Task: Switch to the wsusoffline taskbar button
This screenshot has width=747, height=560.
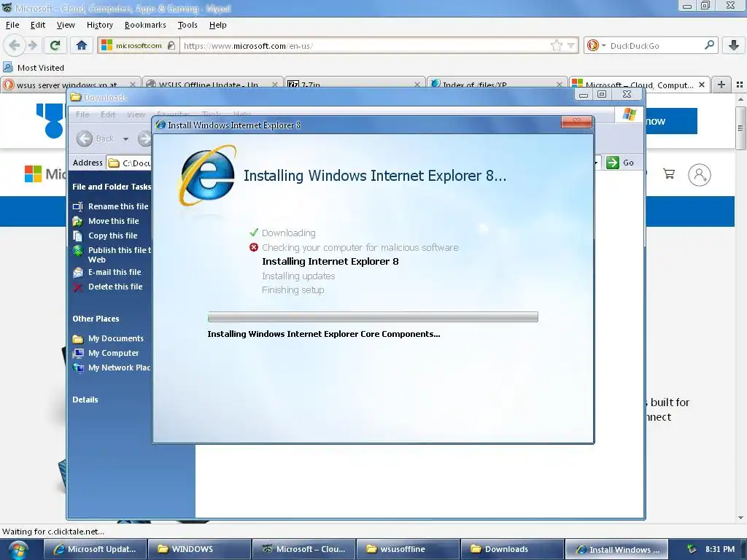Action: pyautogui.click(x=407, y=549)
